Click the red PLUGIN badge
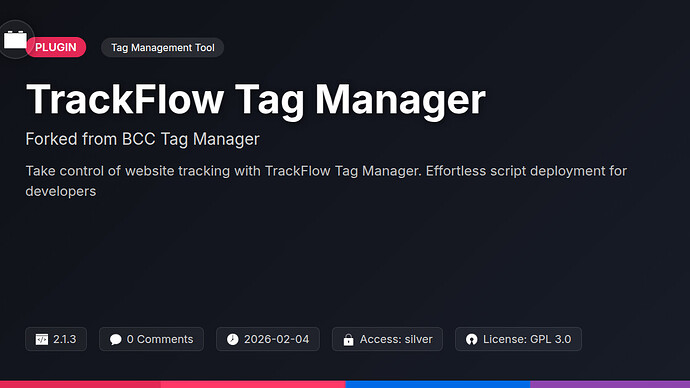Viewport: 690px width, 388px height. click(x=56, y=47)
